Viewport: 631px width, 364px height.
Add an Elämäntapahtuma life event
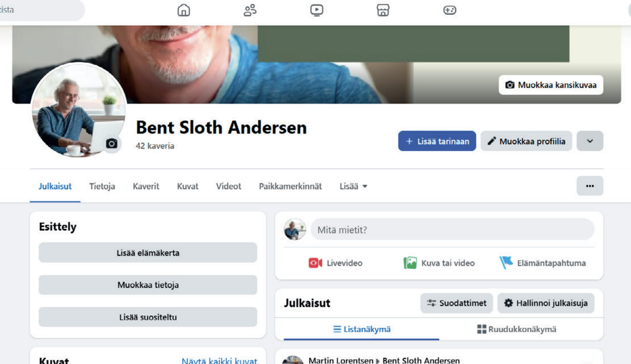tap(542, 263)
